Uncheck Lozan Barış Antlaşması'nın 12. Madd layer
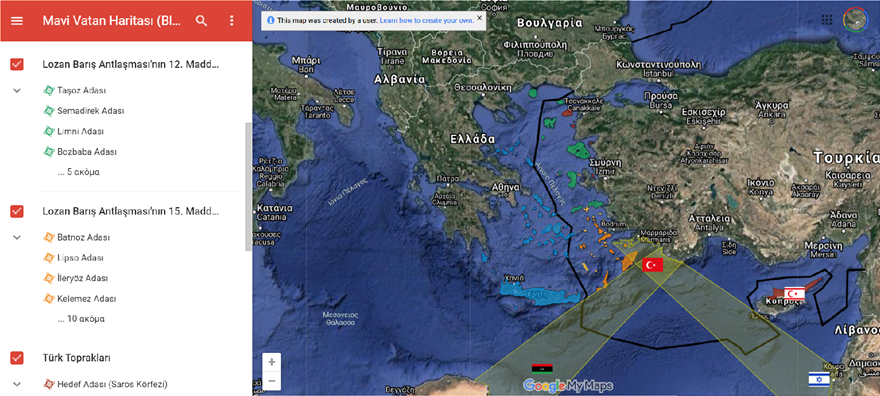Image resolution: width=880 pixels, height=396 pixels. pos(17,64)
